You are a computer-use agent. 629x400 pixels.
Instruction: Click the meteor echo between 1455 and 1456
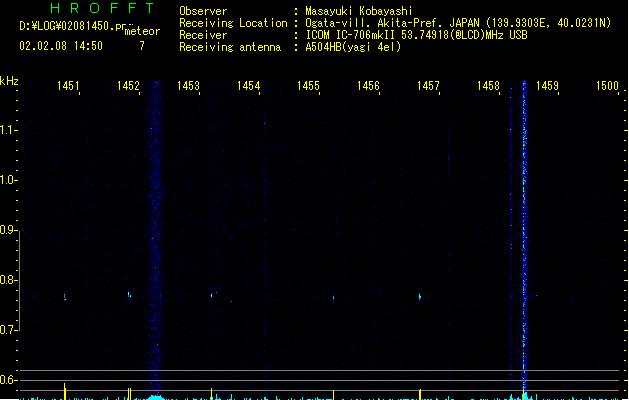(333, 298)
